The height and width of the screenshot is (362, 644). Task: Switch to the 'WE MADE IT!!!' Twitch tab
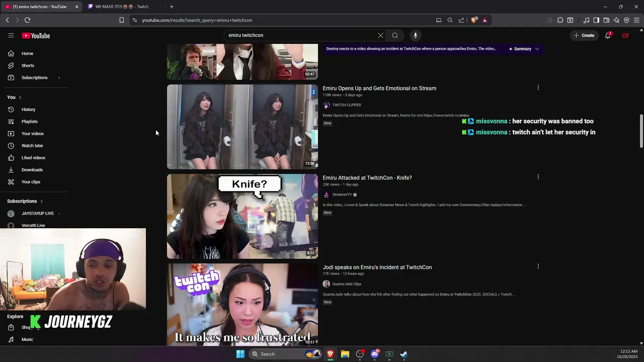(x=122, y=7)
